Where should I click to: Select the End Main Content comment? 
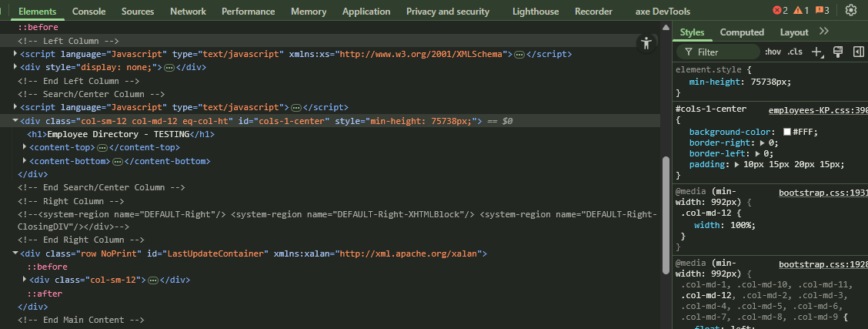81,320
